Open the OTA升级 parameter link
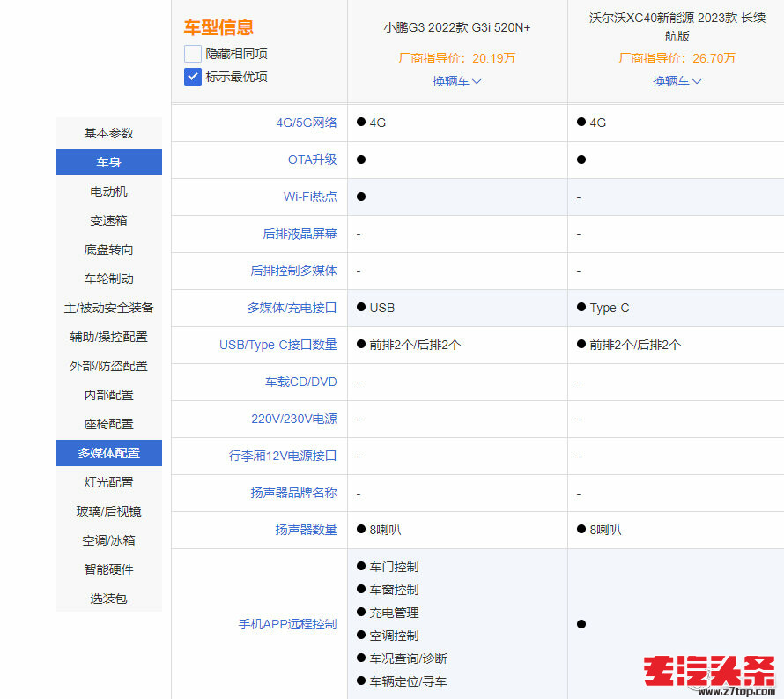 click(x=313, y=160)
